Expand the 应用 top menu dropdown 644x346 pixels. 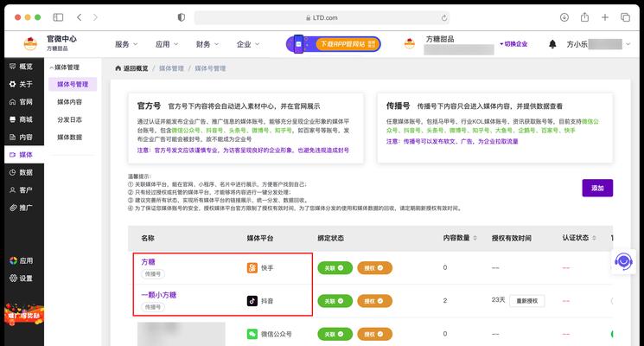coord(167,44)
